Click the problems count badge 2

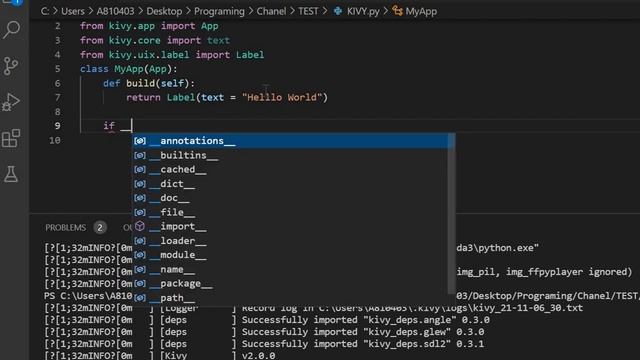tap(100, 227)
